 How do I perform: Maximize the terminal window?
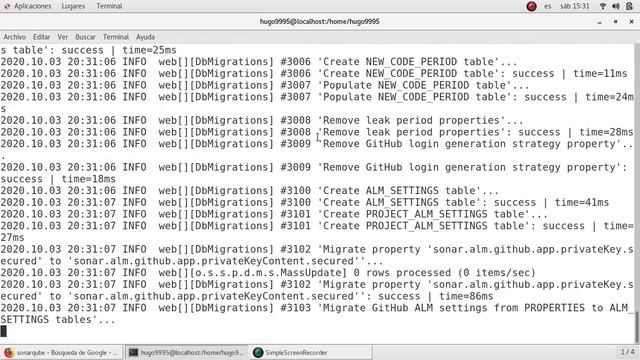tap(616, 22)
